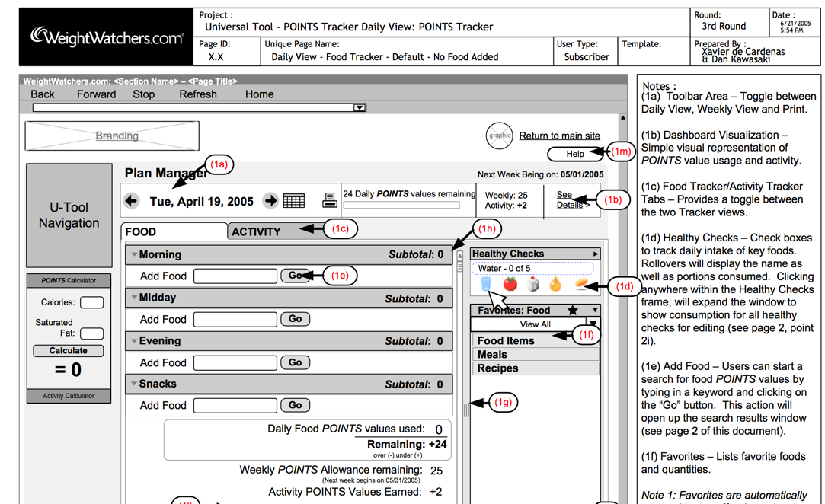Viewport: 825px width, 504px height.
Task: Click the page scrollbar up arrow
Action: coord(623,118)
